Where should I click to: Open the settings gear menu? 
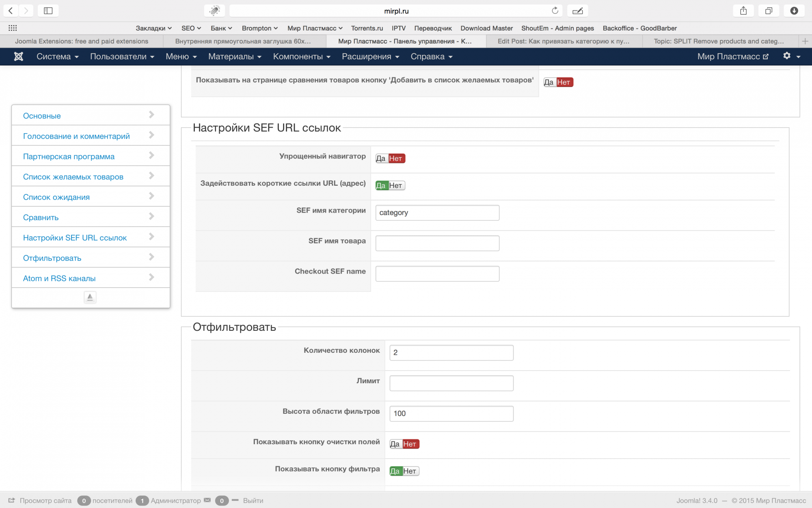coord(787,56)
